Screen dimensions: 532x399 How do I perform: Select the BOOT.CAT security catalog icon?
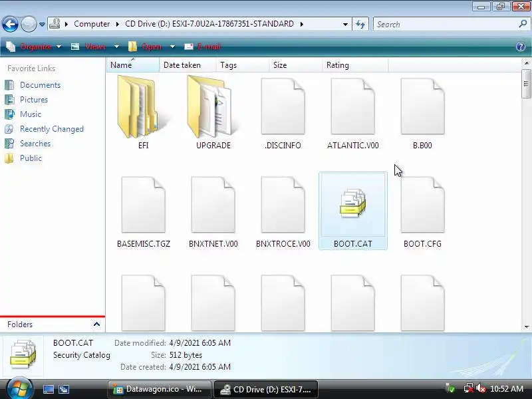353,203
